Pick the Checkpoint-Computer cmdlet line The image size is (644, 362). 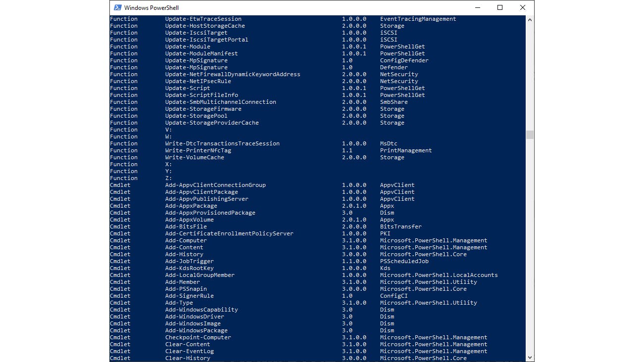(198, 337)
